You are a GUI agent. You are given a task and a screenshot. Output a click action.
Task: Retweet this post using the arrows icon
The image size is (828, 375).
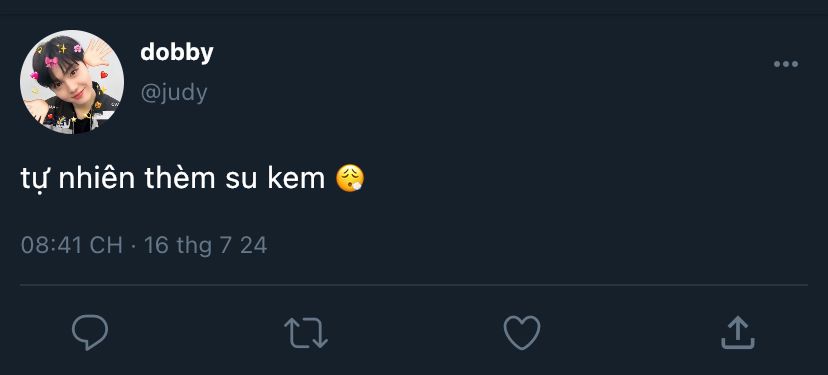[306, 333]
